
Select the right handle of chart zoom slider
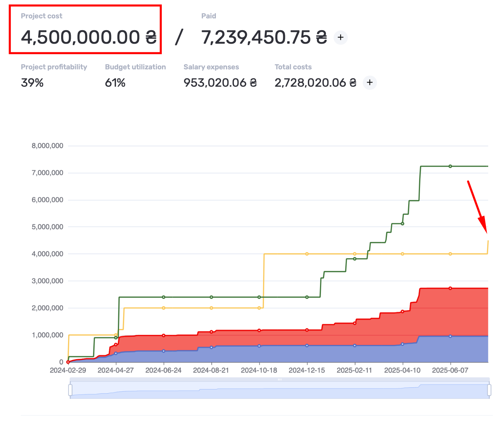[x=489, y=390]
